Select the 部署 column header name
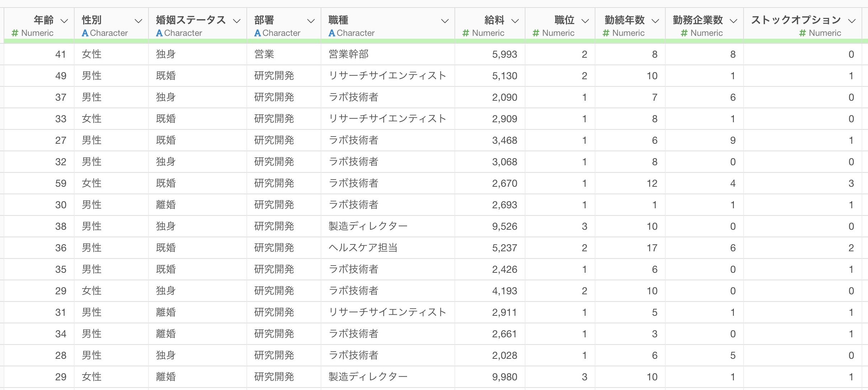Image resolution: width=868 pixels, height=390 pixels. pyautogui.click(x=264, y=20)
